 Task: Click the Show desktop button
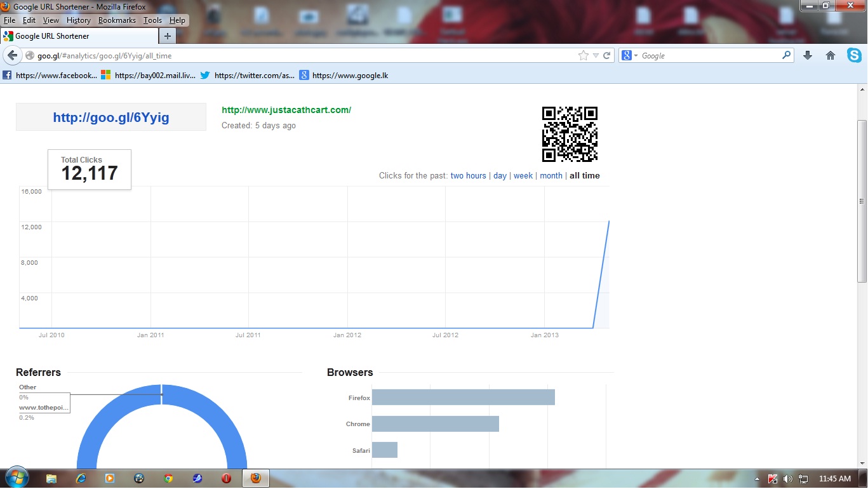tap(864, 479)
